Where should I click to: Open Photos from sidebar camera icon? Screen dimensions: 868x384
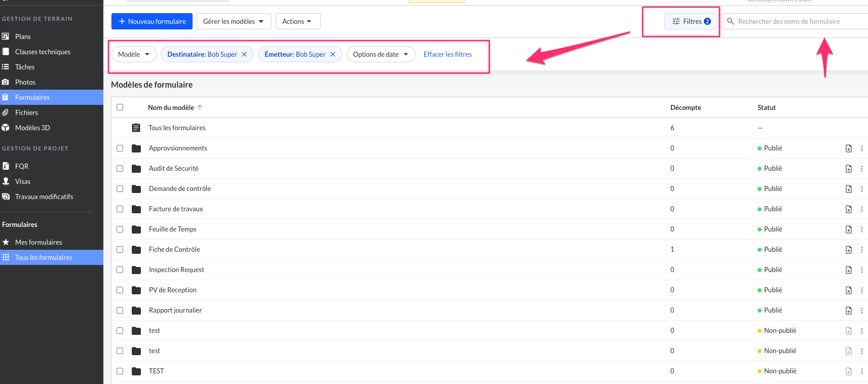[6, 82]
